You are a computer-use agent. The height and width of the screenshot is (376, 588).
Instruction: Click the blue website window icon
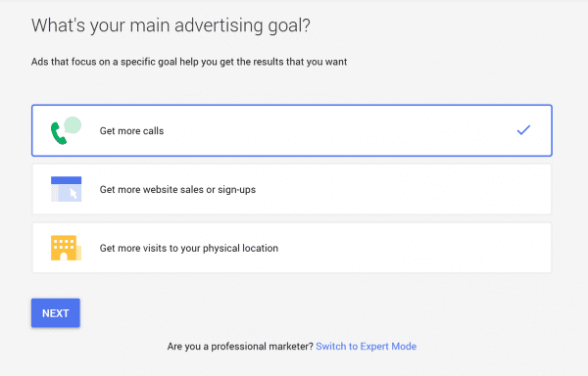(x=66, y=189)
